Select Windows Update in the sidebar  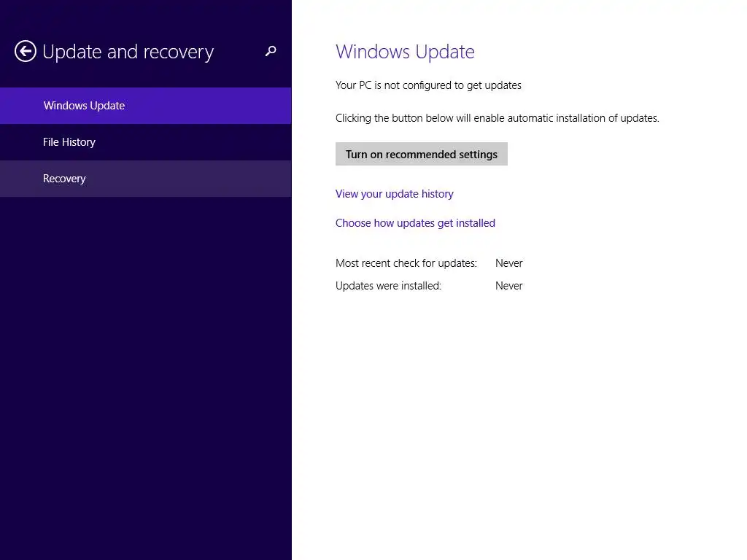click(145, 106)
